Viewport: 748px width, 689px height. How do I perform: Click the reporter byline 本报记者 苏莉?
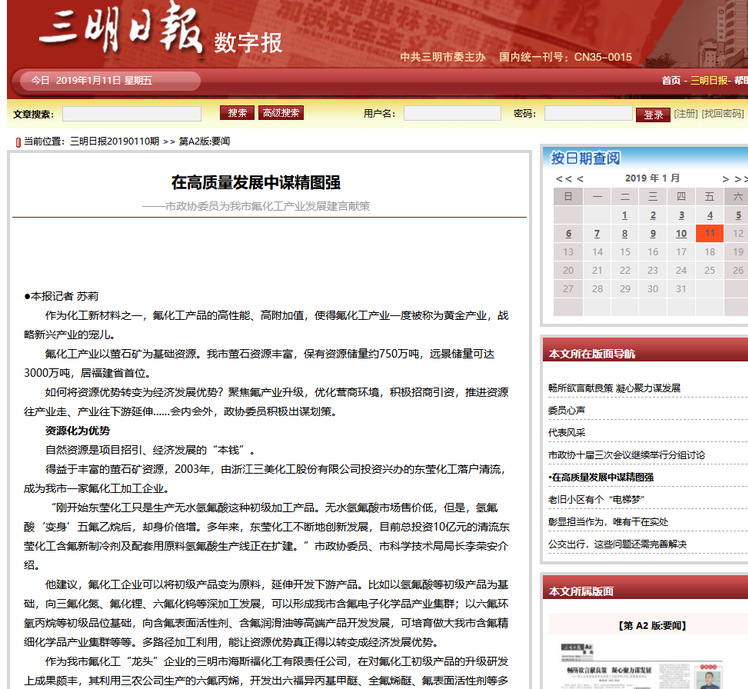(61, 296)
